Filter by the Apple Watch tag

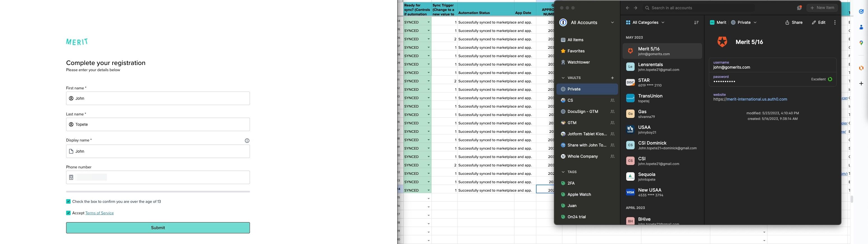[587, 194]
